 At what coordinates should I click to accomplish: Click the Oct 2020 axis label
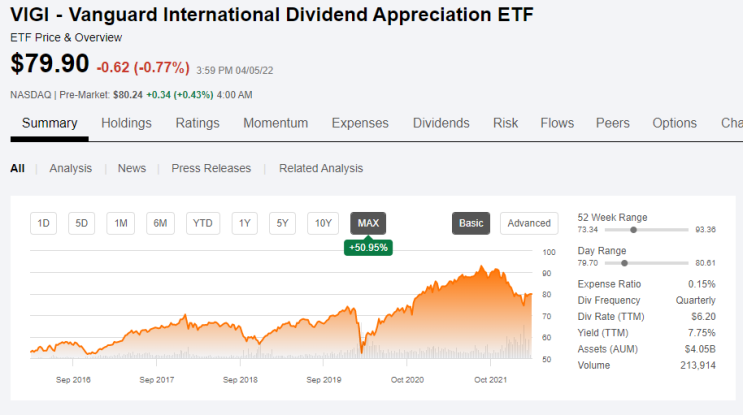[x=407, y=380]
